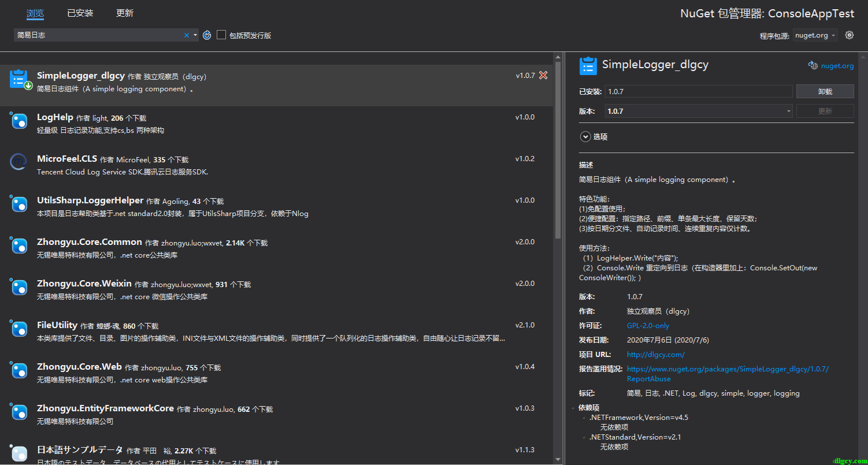
Task: Expand the search history dropdown arrow
Action: click(195, 35)
